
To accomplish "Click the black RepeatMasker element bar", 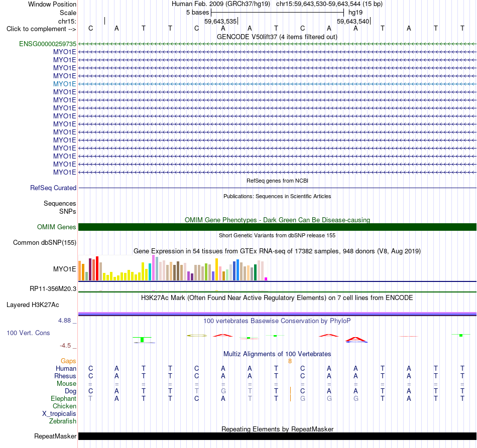I will pos(277,436).
